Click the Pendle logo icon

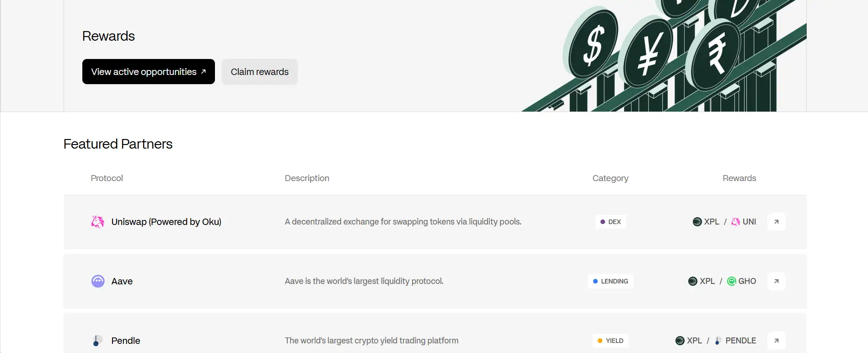(96, 341)
